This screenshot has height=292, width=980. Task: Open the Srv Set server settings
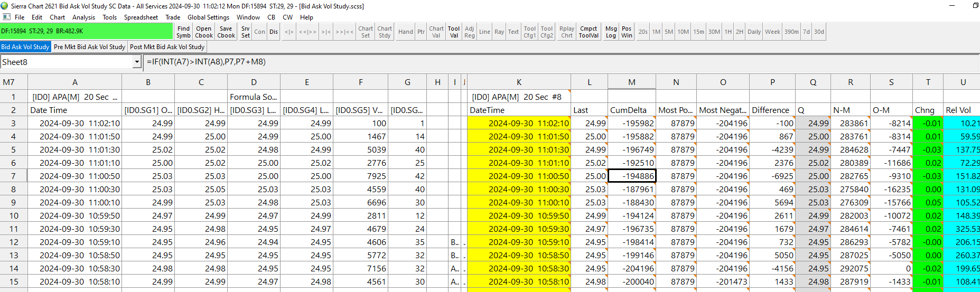click(246, 32)
